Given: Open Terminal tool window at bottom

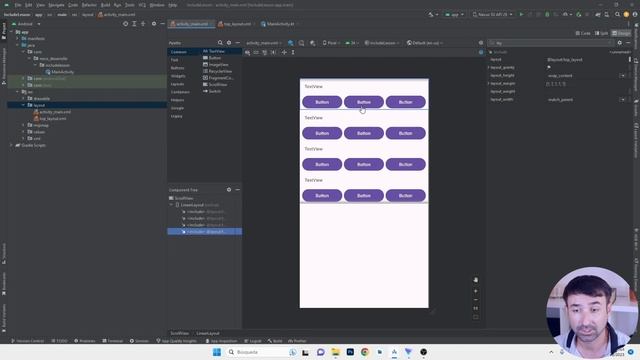Looking at the screenshot, I should (112, 340).
